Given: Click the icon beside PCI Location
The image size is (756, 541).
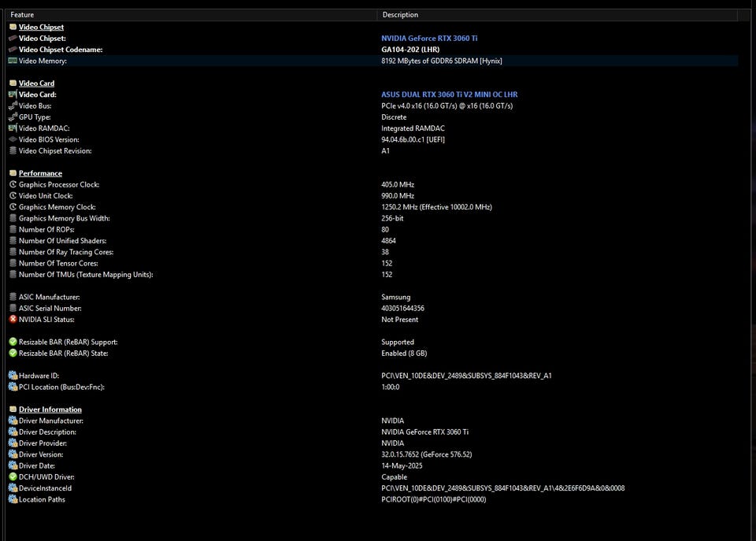Looking at the screenshot, I should pos(13,387).
